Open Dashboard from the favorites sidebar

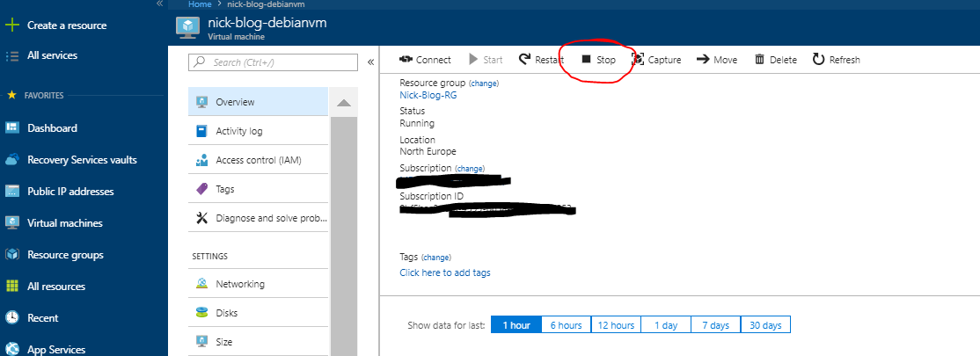pyautogui.click(x=52, y=128)
